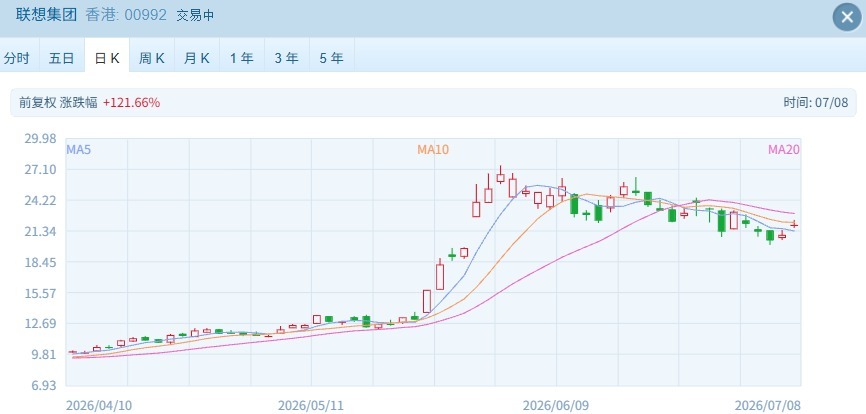This screenshot has width=866, height=414.
Task: Close the stock chart popup
Action: [x=847, y=17]
